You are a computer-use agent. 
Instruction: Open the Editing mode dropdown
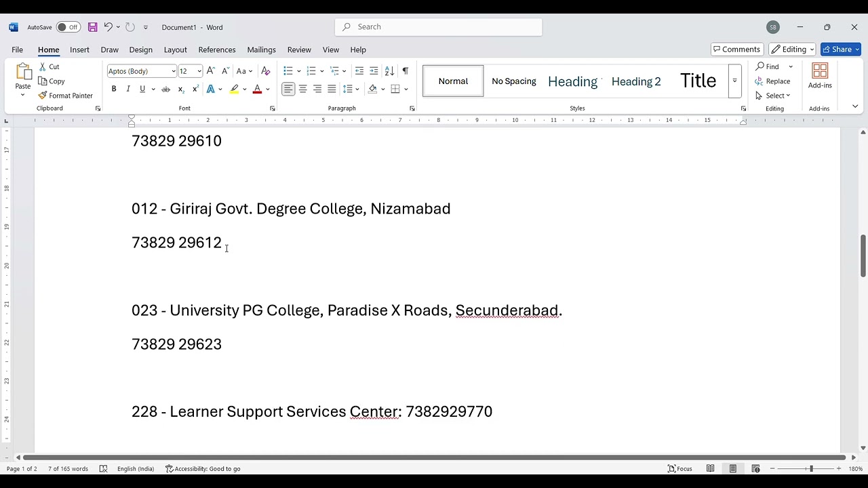(x=792, y=49)
